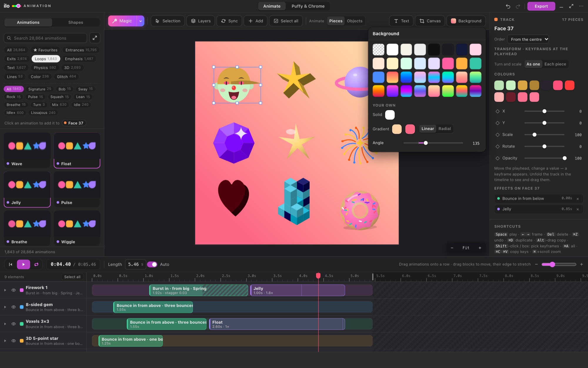Zoom in the timeline with plus
This screenshot has height=368, width=588.
(582, 264)
